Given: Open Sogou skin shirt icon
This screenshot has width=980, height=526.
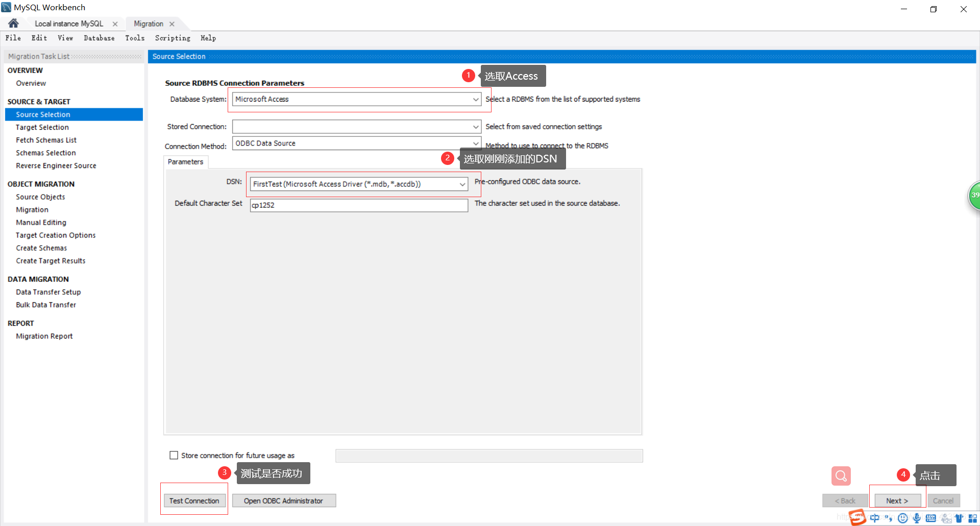Looking at the screenshot, I should coord(959,518).
